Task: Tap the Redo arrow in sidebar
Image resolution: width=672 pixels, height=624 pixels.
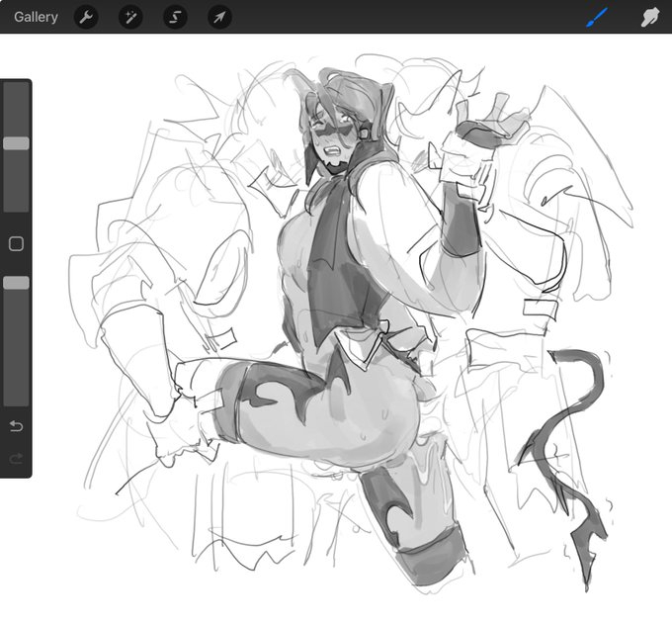Action: point(16,459)
